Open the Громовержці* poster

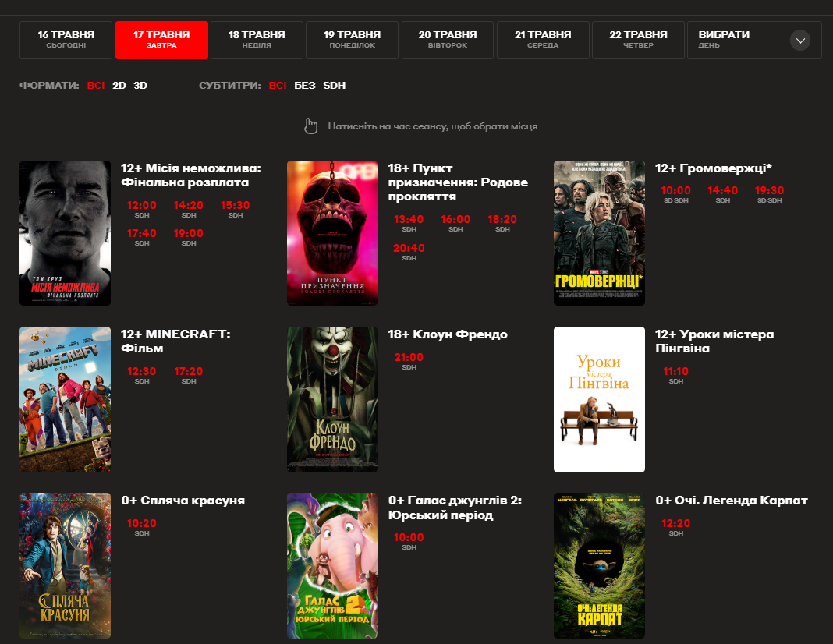point(599,233)
